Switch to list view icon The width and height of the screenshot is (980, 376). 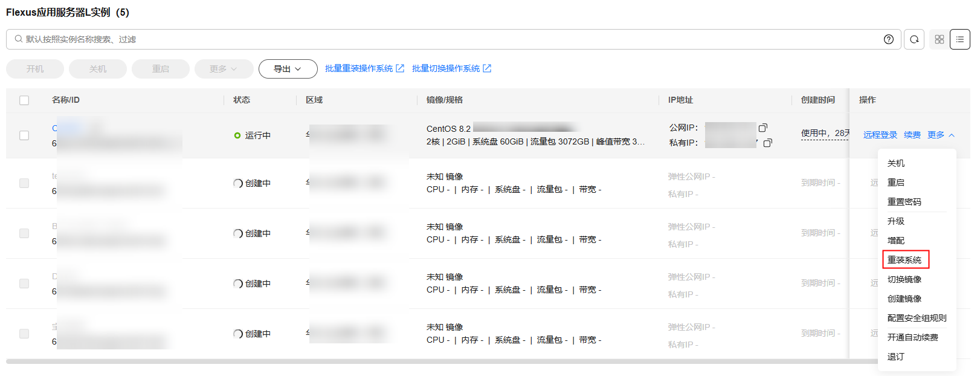click(x=960, y=39)
